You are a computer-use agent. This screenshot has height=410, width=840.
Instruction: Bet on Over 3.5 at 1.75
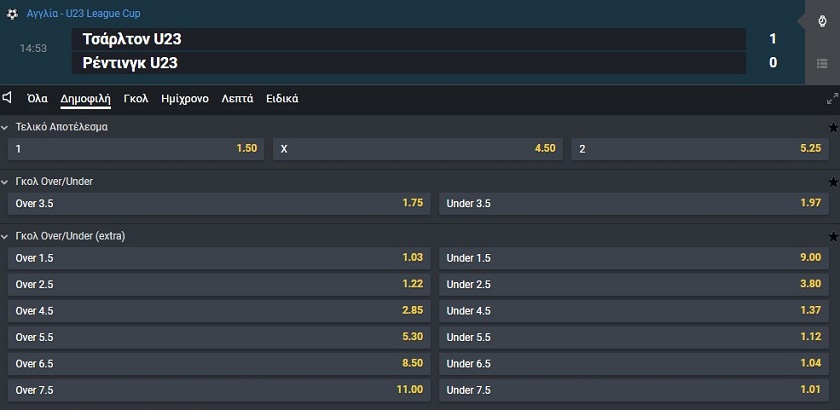[219, 204]
